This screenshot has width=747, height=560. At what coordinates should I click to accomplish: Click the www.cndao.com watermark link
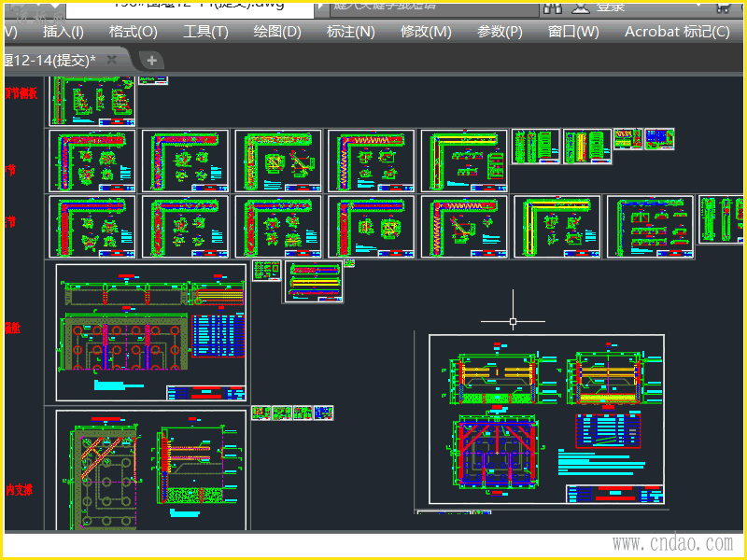[x=672, y=543]
